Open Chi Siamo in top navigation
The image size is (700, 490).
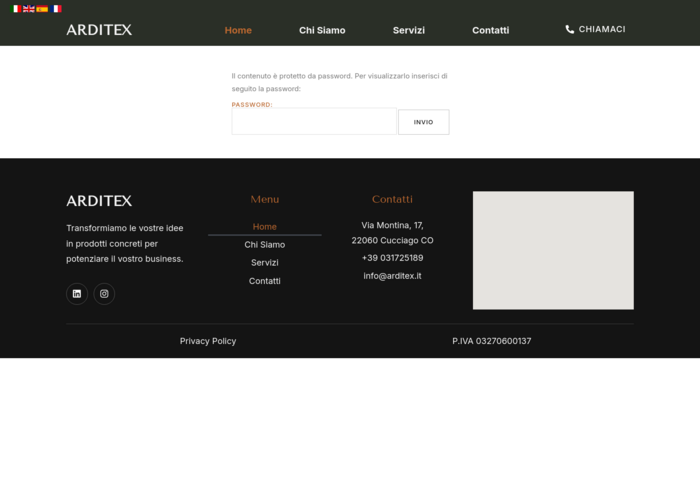coord(322,30)
